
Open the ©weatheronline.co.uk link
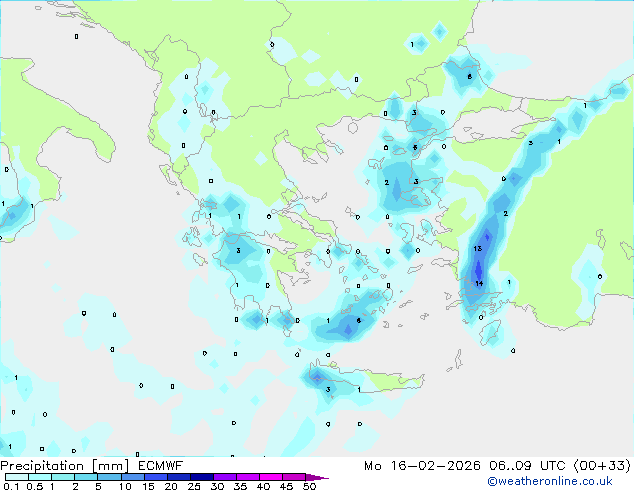[550, 481]
